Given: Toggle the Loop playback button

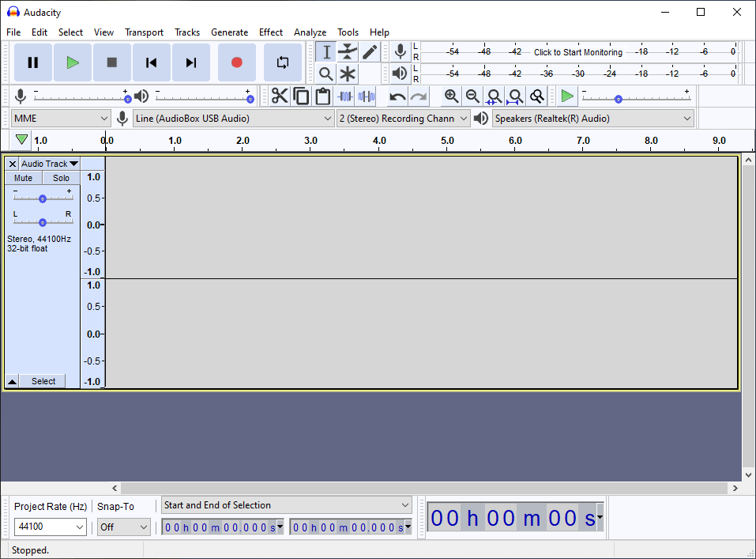Looking at the screenshot, I should [282, 62].
